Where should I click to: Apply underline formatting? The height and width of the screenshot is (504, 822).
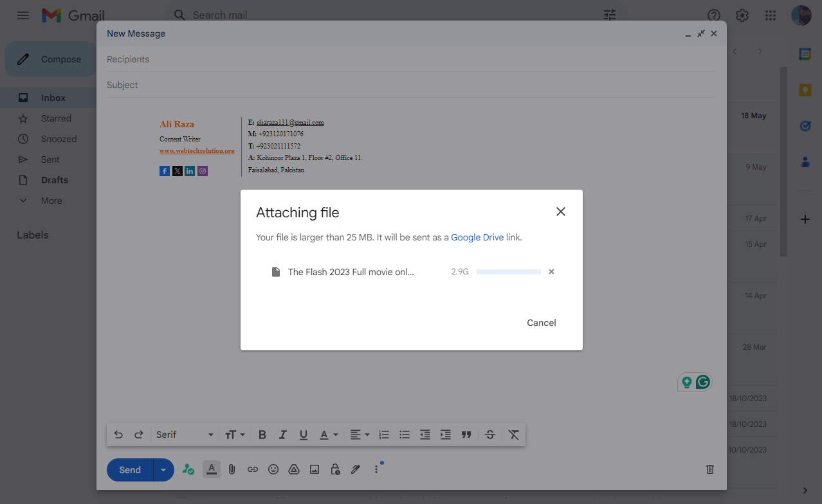(304, 435)
